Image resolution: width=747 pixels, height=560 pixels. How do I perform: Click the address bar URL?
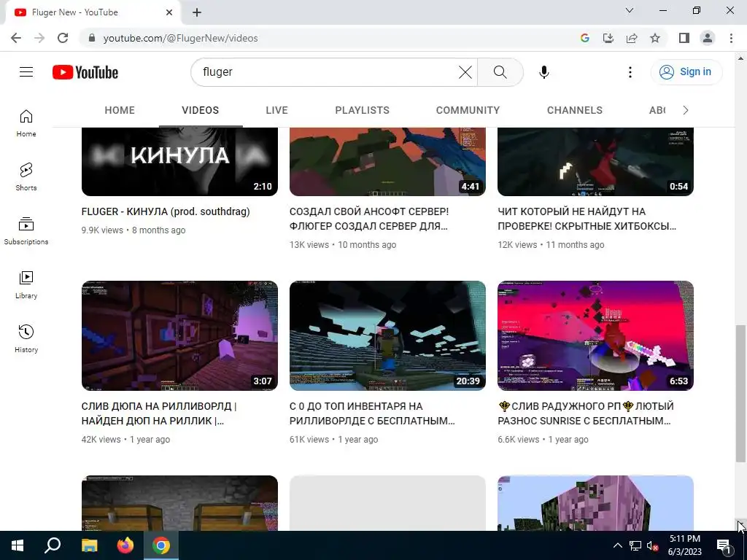coord(181,38)
